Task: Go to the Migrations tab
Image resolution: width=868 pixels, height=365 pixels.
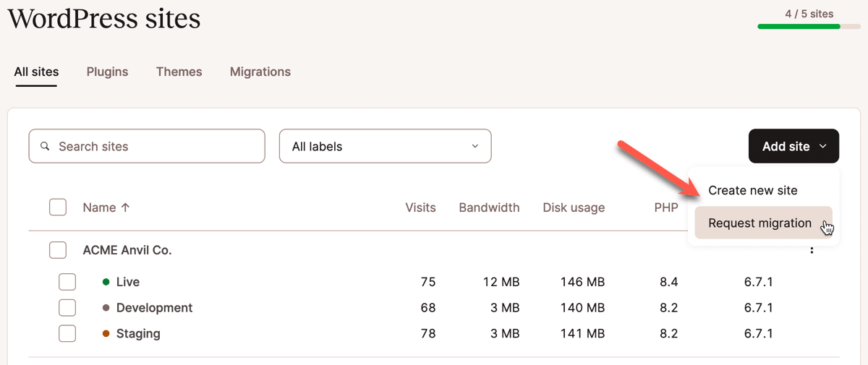Action: coord(260,72)
